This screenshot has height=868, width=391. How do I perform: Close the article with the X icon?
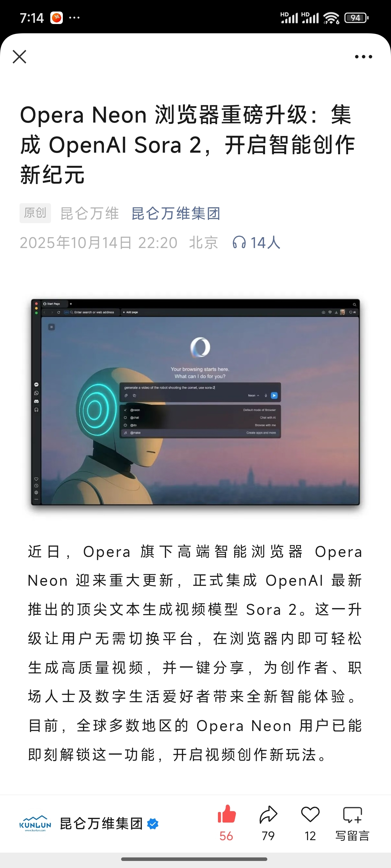pos(20,57)
